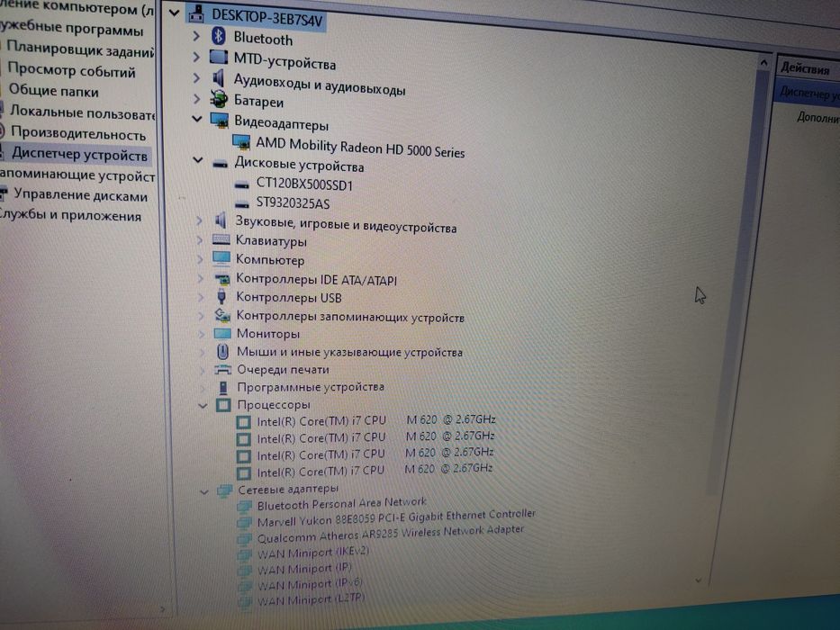This screenshot has width=840, height=630.
Task: Click the device tree scrollbar down arrow
Action: tap(698, 580)
